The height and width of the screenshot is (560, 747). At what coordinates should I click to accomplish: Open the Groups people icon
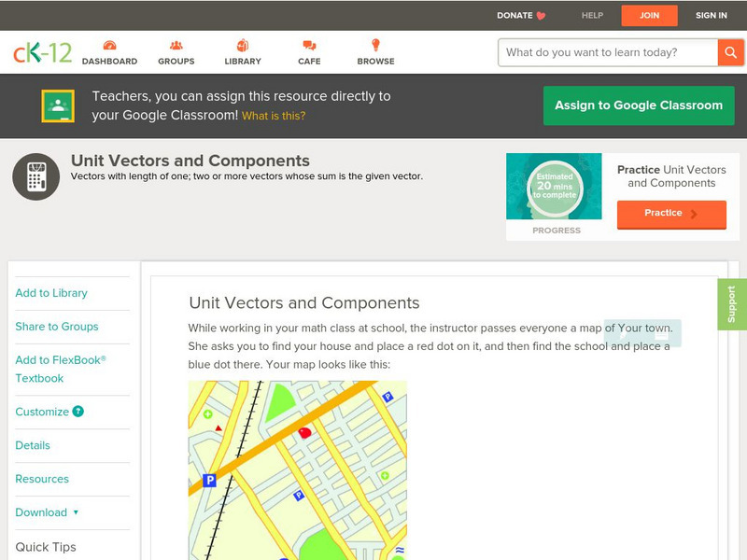[176, 45]
